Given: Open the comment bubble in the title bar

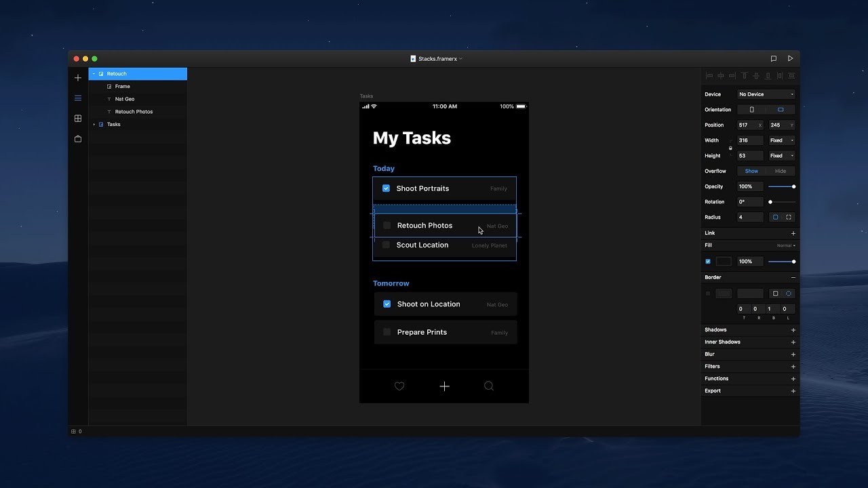Looking at the screenshot, I should tap(774, 59).
